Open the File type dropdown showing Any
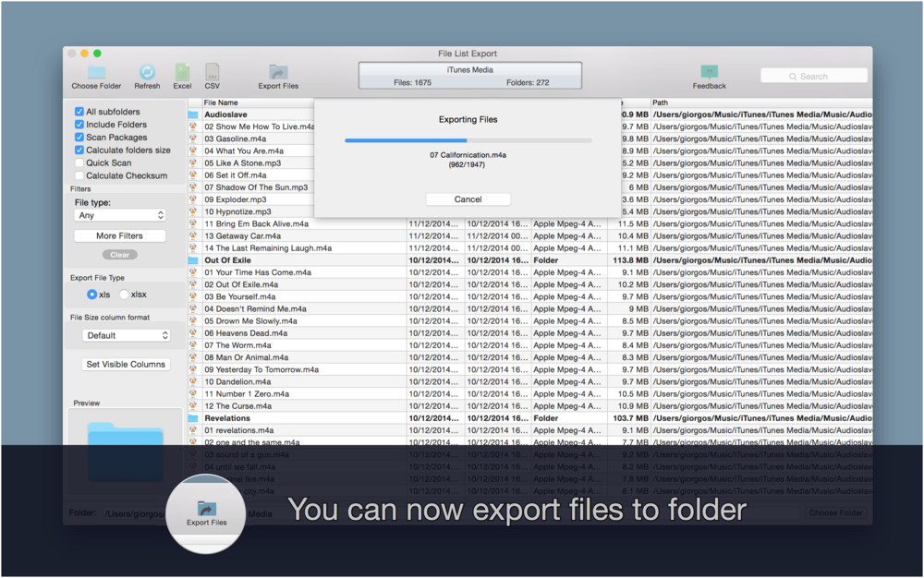 pyautogui.click(x=120, y=215)
